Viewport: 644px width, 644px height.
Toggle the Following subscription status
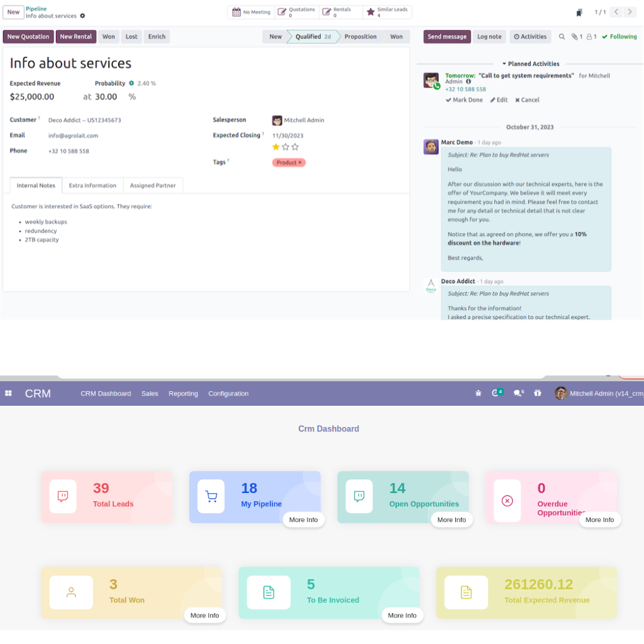tap(619, 37)
